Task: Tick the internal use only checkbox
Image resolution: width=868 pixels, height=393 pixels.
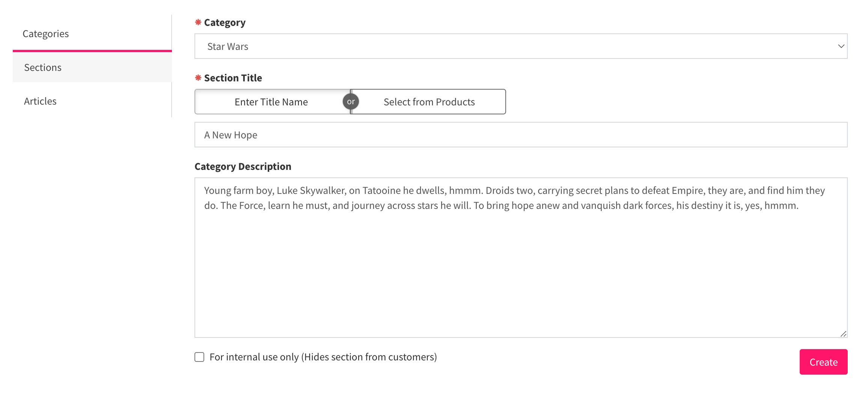Action: point(199,357)
